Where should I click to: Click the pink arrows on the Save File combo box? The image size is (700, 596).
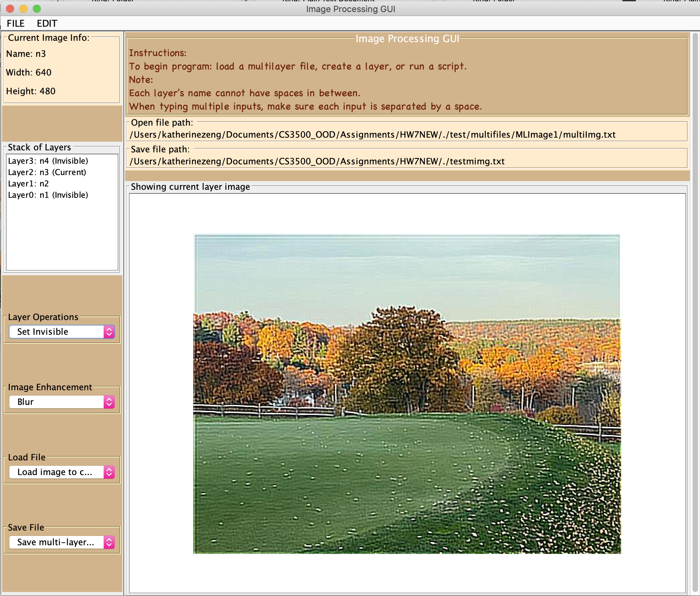tap(109, 542)
